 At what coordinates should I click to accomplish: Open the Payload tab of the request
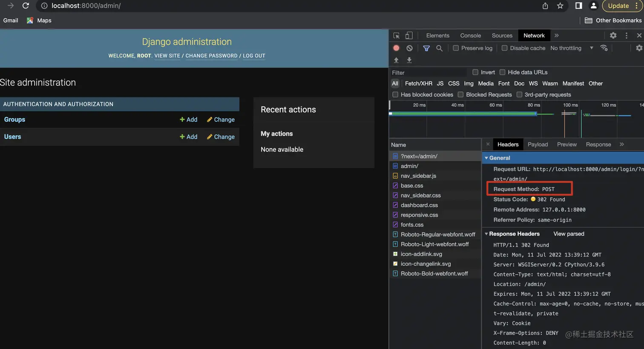[538, 144]
